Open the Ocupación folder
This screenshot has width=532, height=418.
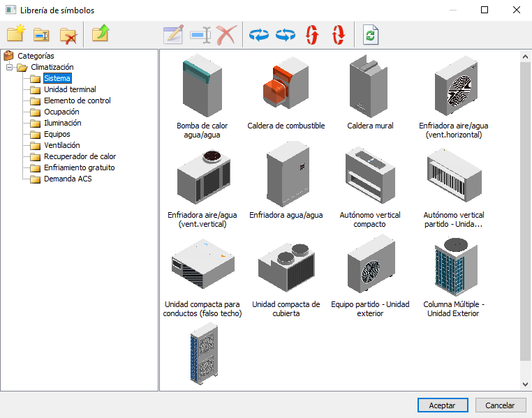point(61,112)
